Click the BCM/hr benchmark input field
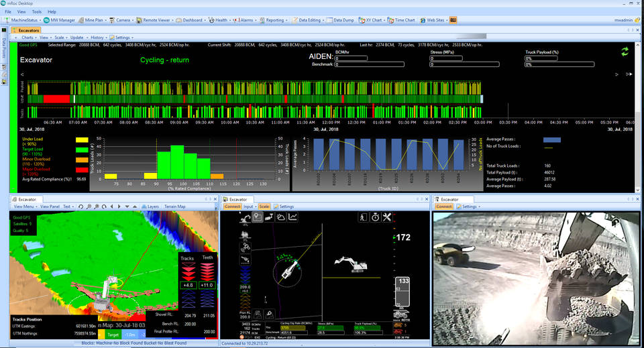The height and width of the screenshot is (348, 644). tap(370, 64)
